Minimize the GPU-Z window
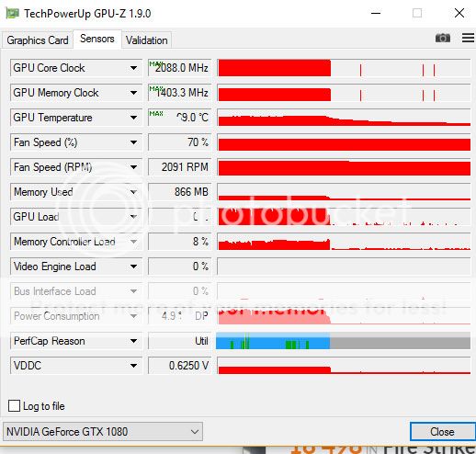The width and height of the screenshot is (476, 454). (x=376, y=13)
